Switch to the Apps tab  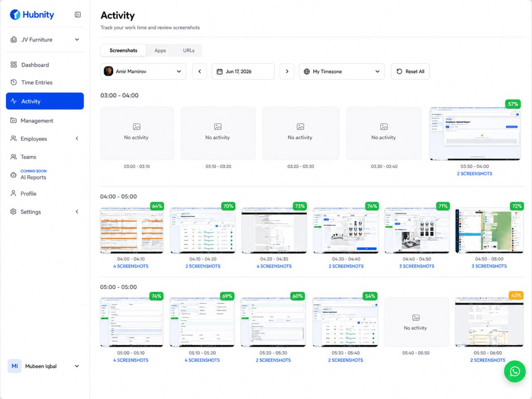160,50
